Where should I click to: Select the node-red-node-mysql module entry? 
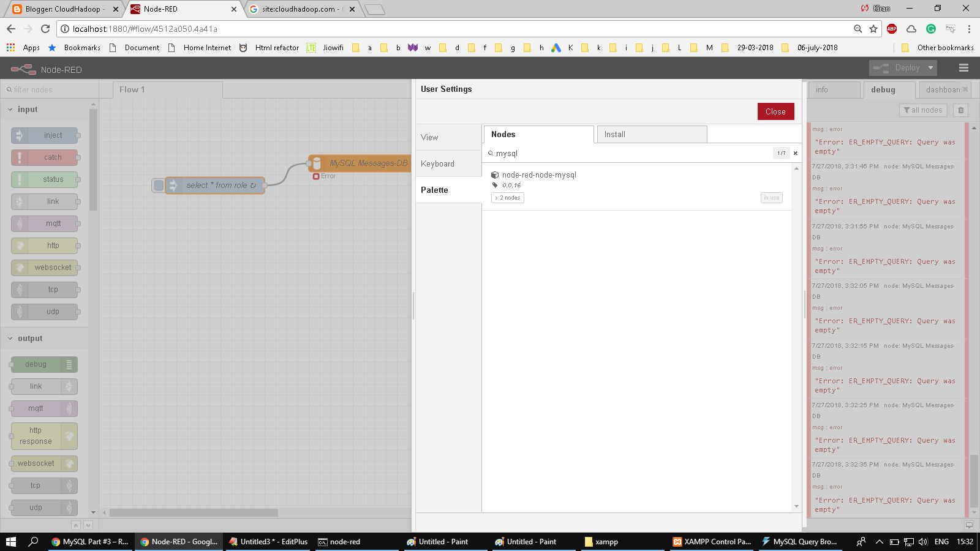pos(636,186)
